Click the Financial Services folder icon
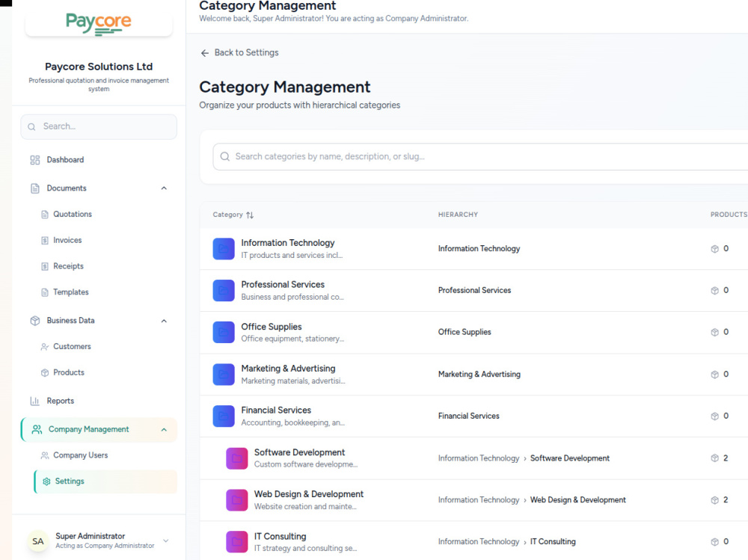The image size is (748, 560). click(x=223, y=416)
